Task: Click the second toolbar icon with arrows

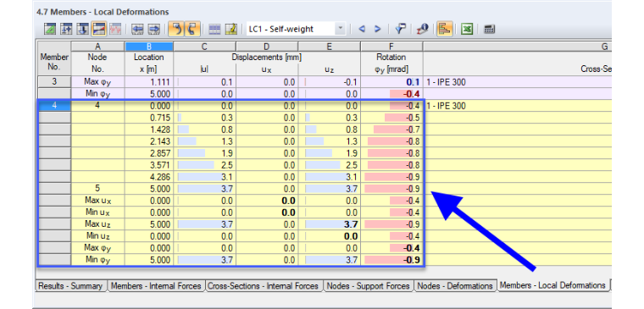Action: coord(67,29)
